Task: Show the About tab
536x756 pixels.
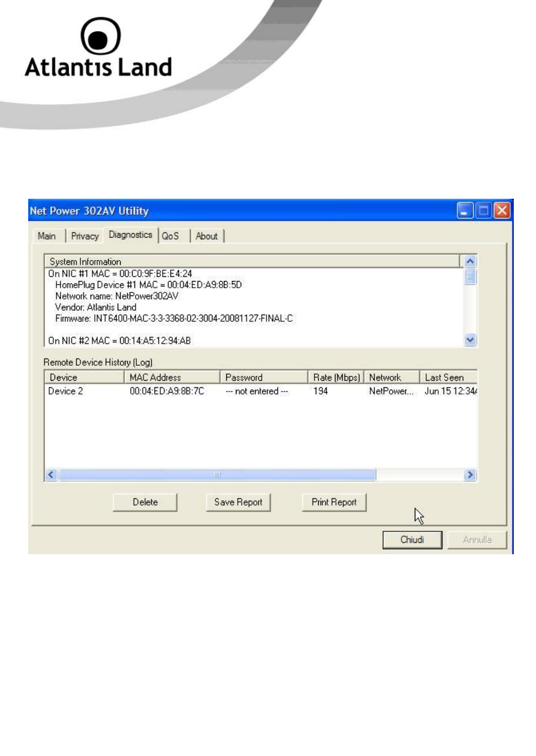Action: pos(206,236)
